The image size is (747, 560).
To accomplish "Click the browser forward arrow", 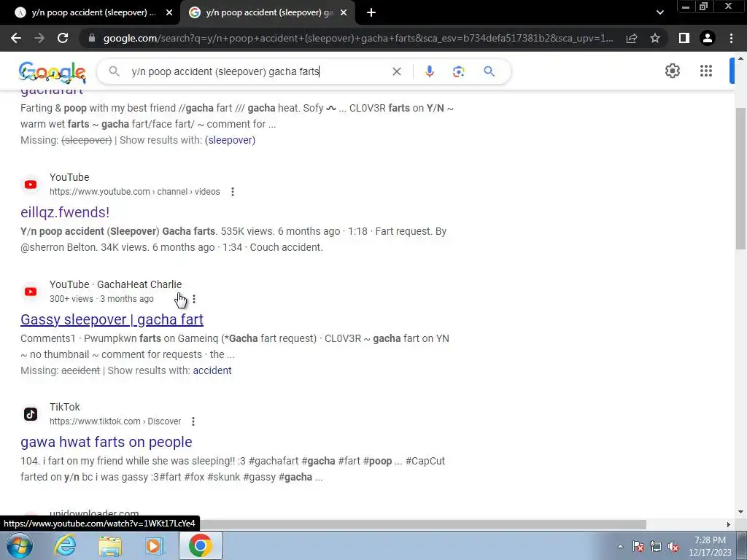I will pos(39,38).
